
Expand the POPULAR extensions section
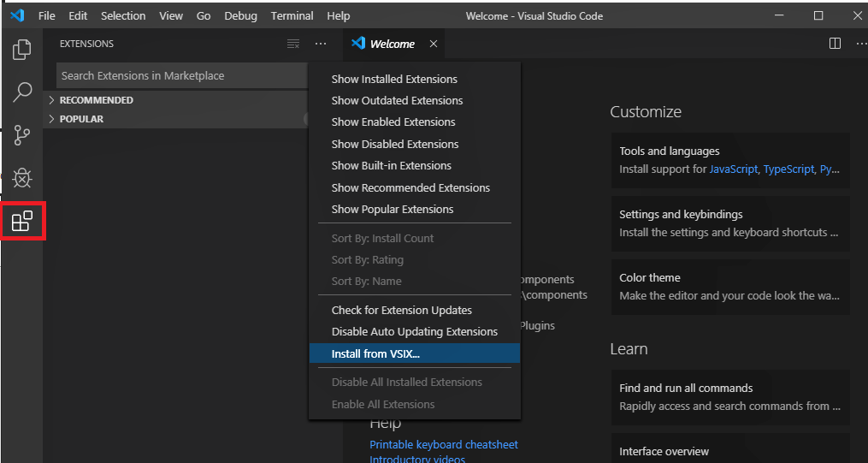click(176, 119)
